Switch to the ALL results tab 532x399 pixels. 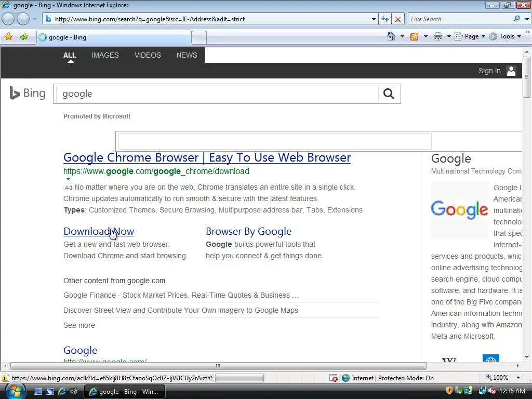pyautogui.click(x=70, y=55)
